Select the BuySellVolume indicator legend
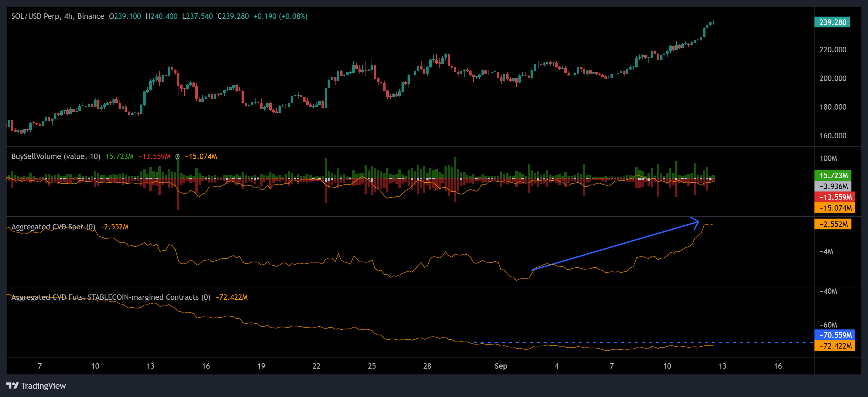 pyautogui.click(x=55, y=156)
